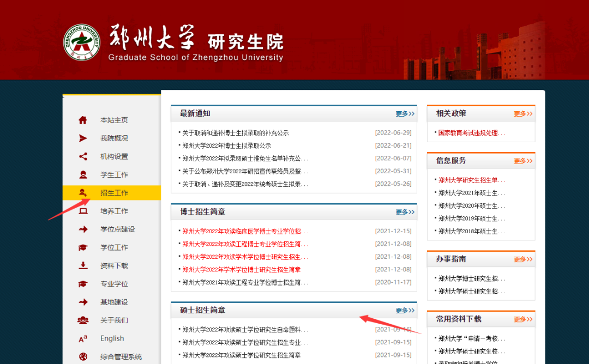Image resolution: width=589 pixels, height=364 pixels.
Task: Click the person icon beside 学生工作
Action: click(83, 174)
